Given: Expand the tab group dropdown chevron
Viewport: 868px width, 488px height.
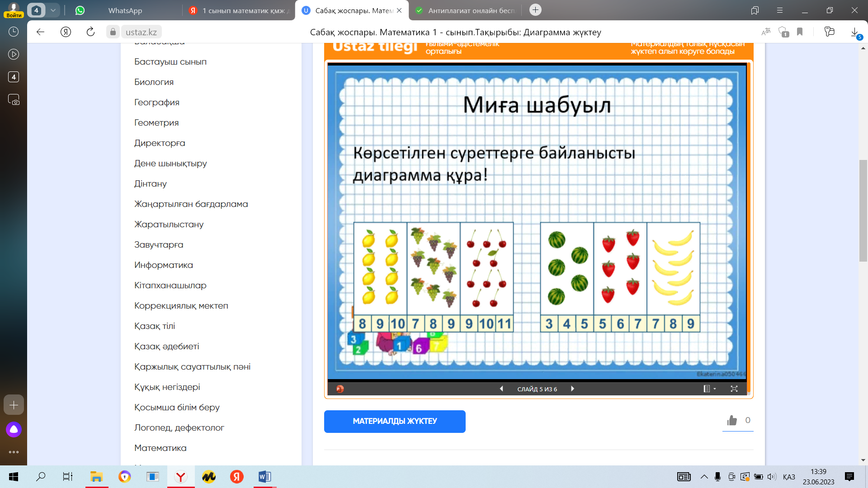Looking at the screenshot, I should 53,10.
